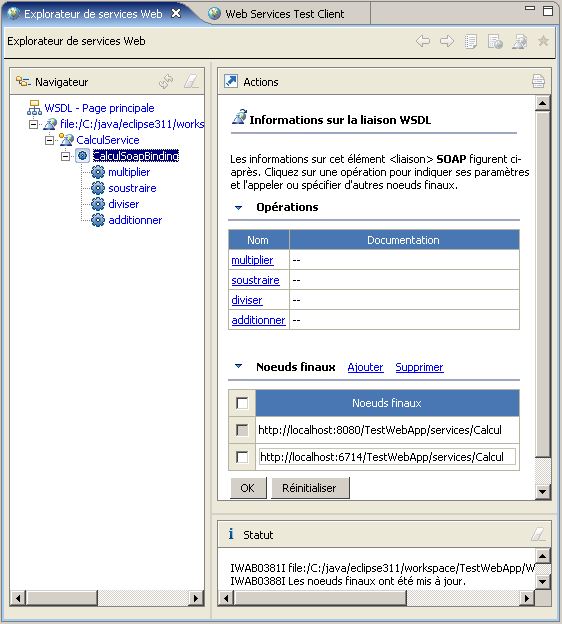Select soustraire in the navigator tree
Screen dimensions: 562x624
[132, 188]
